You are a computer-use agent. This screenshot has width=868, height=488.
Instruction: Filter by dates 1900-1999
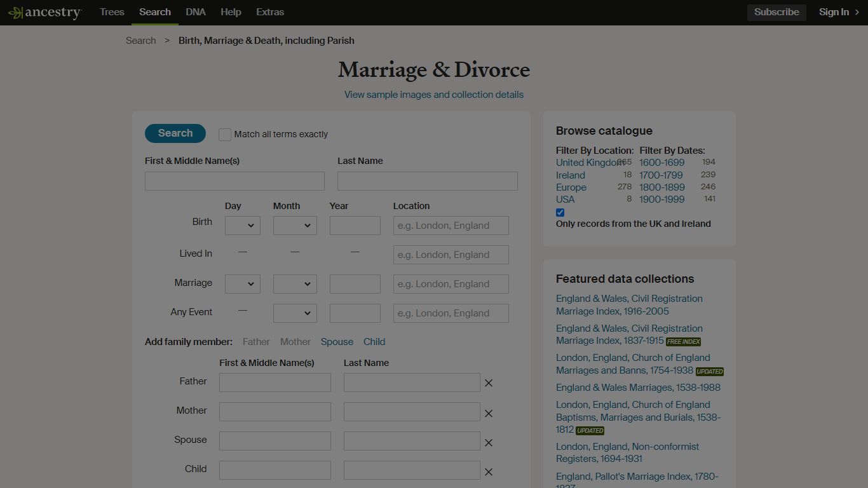pyautogui.click(x=662, y=200)
